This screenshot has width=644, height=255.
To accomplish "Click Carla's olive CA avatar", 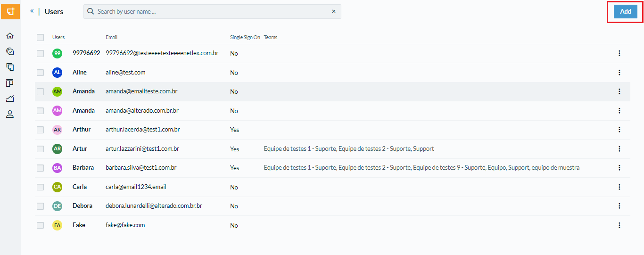I will pos(57,187).
